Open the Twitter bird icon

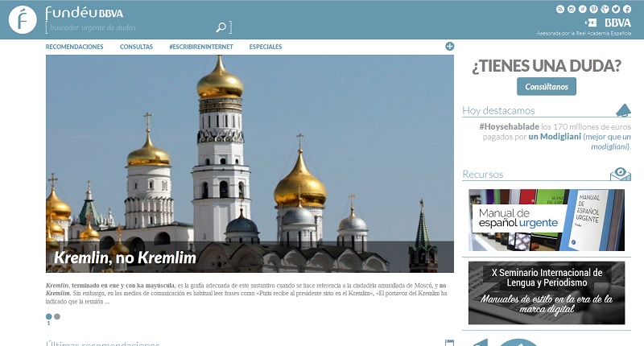616,9
